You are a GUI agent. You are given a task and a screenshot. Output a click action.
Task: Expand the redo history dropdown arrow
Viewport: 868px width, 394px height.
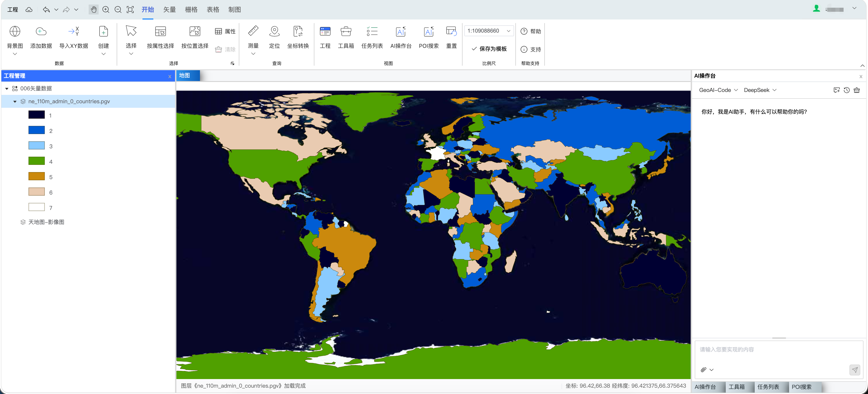tap(76, 10)
